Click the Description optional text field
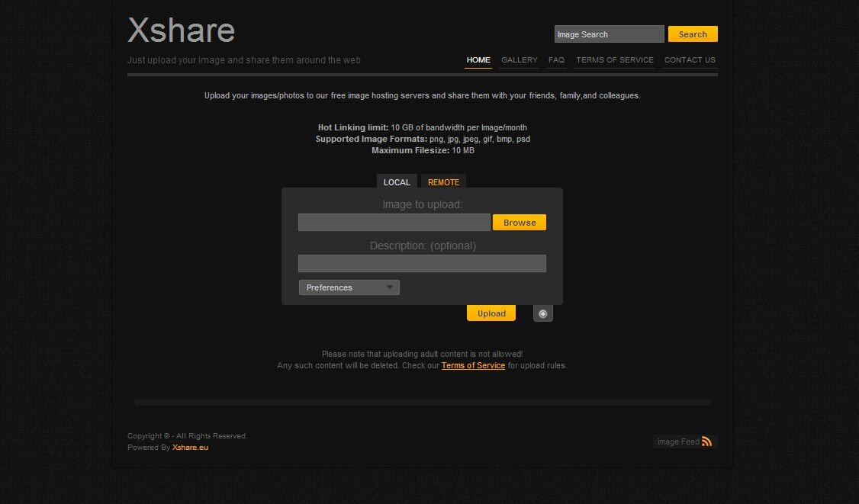 (x=422, y=264)
